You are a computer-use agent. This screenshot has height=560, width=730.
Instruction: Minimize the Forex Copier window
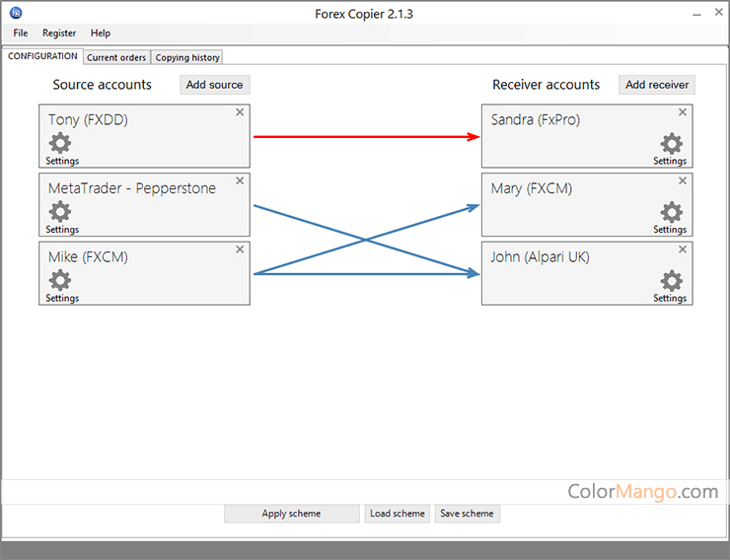pos(696,15)
